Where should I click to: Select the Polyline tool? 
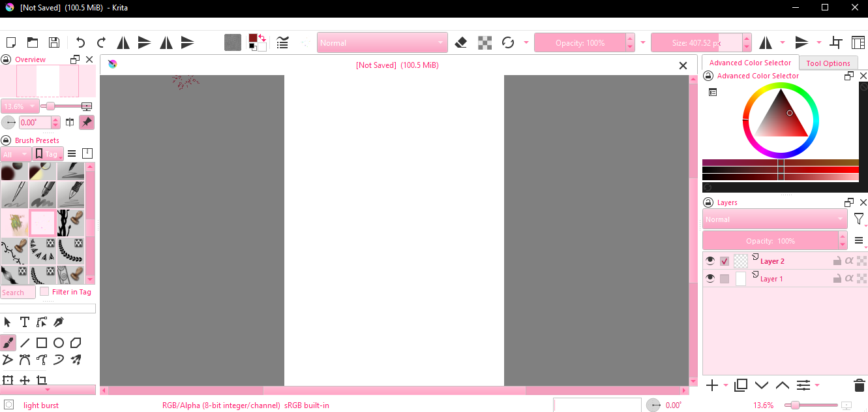(x=8, y=359)
